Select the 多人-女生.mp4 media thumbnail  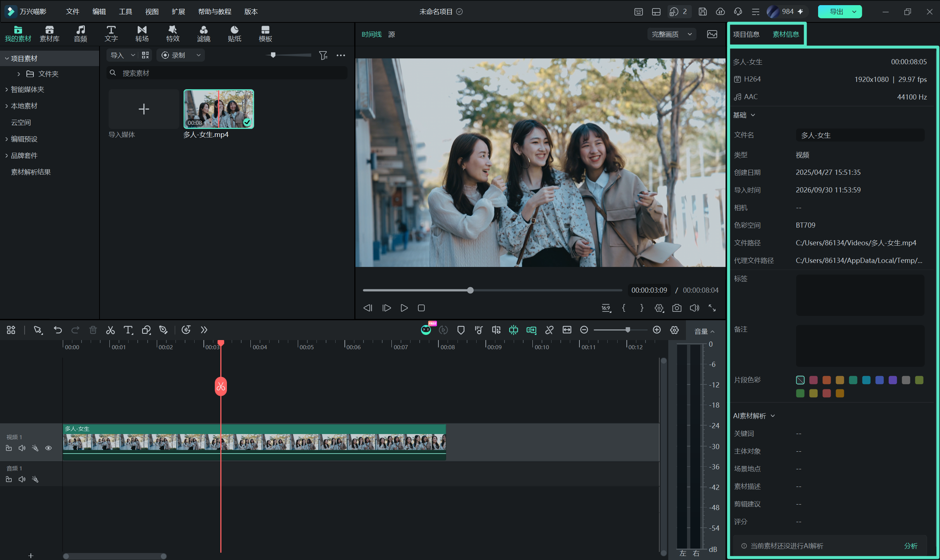click(x=219, y=109)
